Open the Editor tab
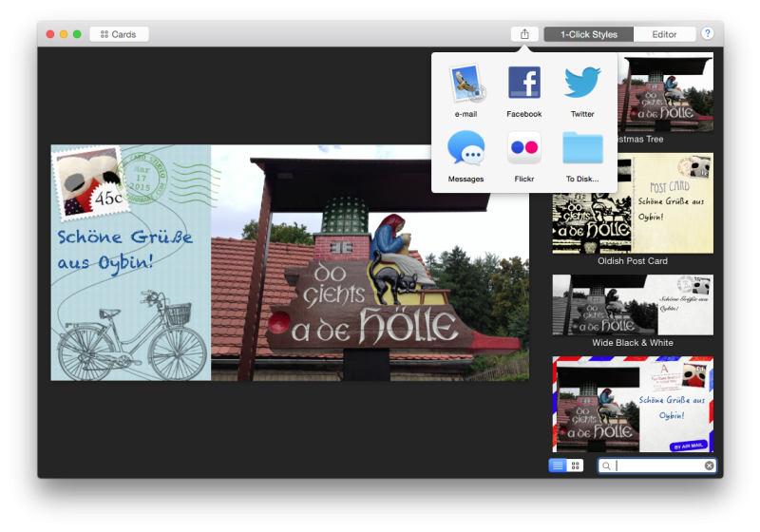760x532 pixels. 664,34
